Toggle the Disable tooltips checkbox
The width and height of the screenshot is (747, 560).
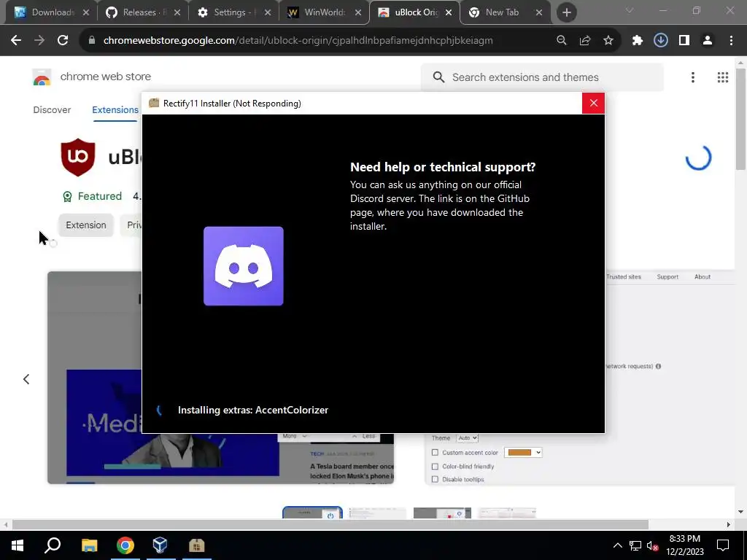click(x=435, y=480)
